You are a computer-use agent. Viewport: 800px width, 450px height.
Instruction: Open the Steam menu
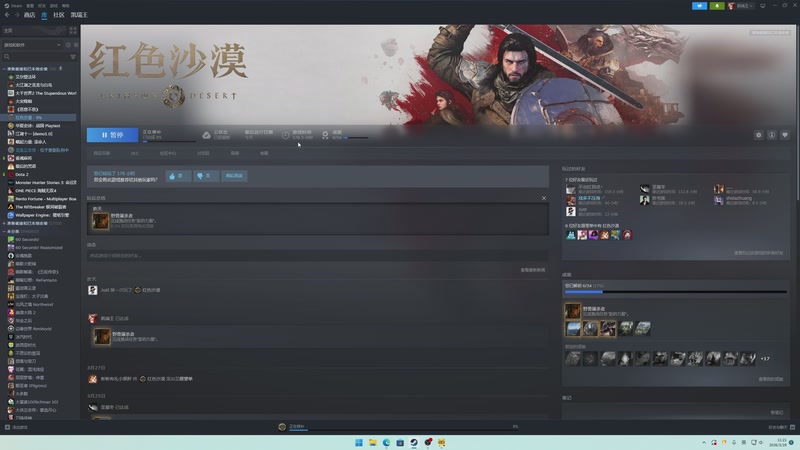[13, 6]
